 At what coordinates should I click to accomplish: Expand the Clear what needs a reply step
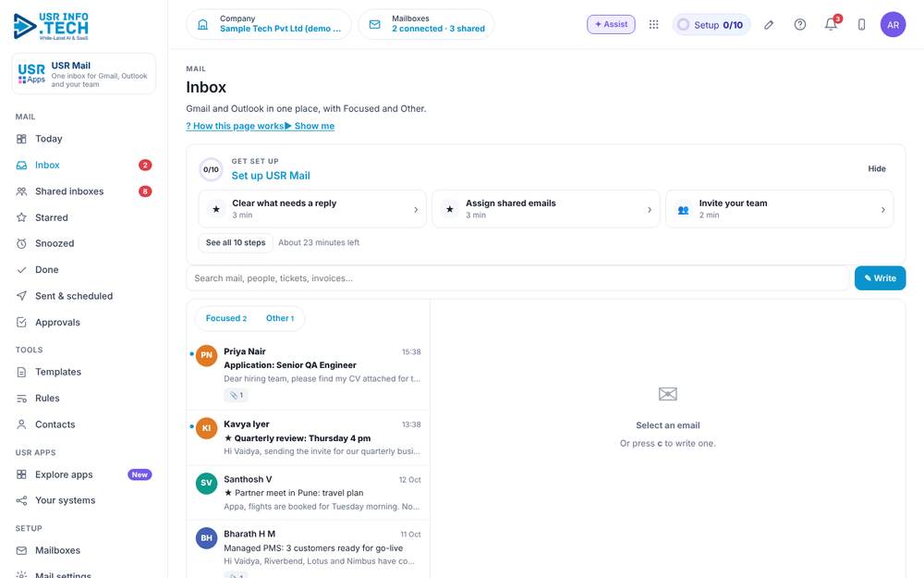point(312,209)
